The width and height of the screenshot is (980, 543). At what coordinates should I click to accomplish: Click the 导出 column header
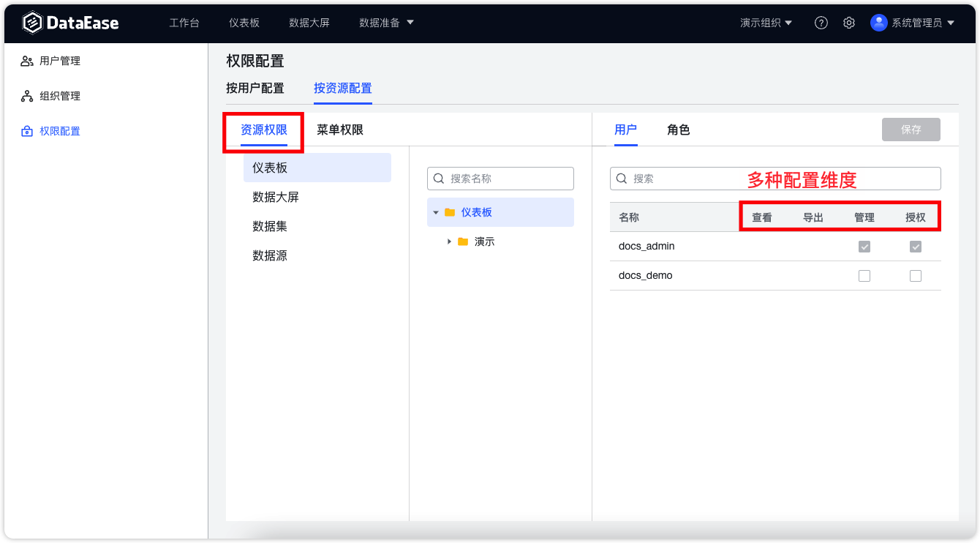click(x=813, y=217)
